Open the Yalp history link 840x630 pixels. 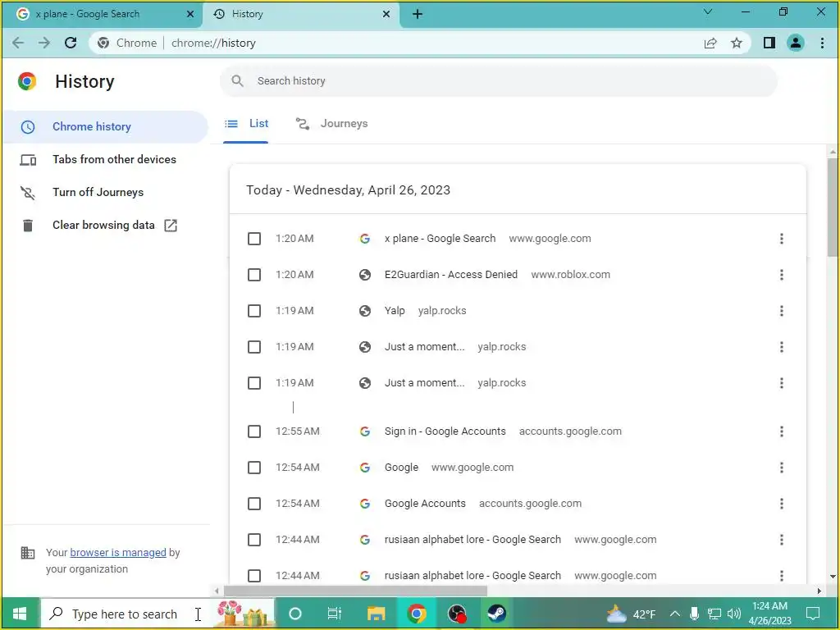click(x=395, y=311)
